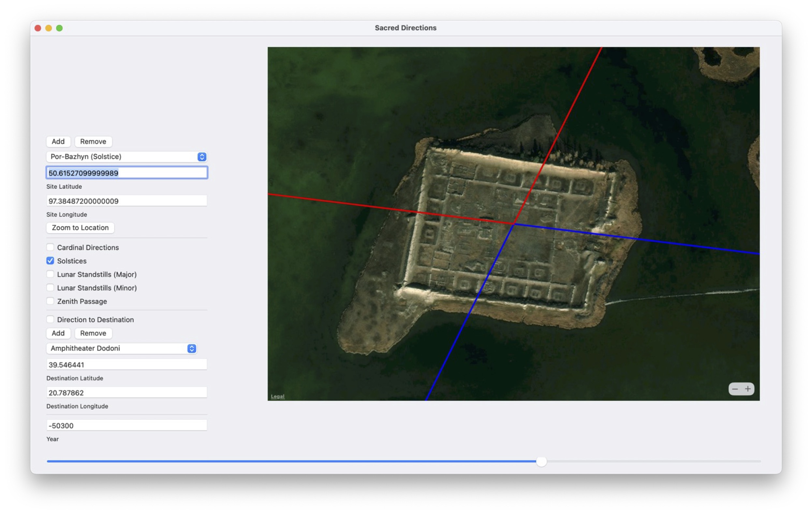The image size is (812, 514).
Task: Enable the Cardinal Directions checkbox
Action: point(50,247)
